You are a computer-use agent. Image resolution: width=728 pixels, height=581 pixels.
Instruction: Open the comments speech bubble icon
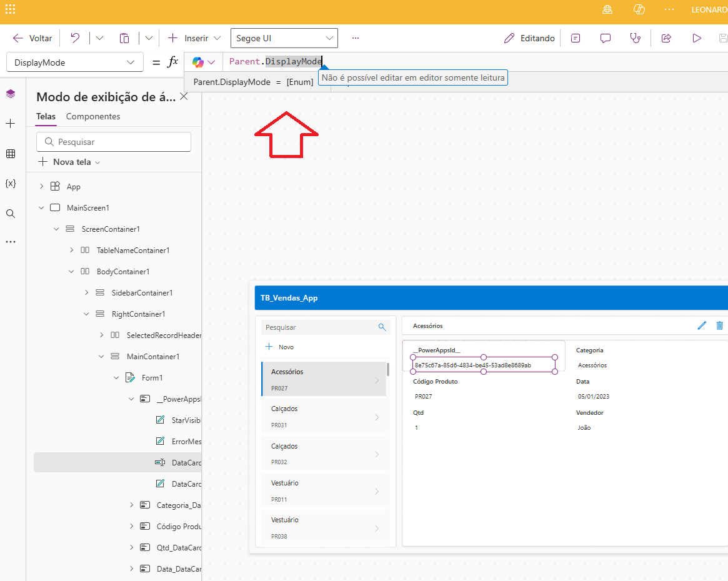[x=606, y=38]
